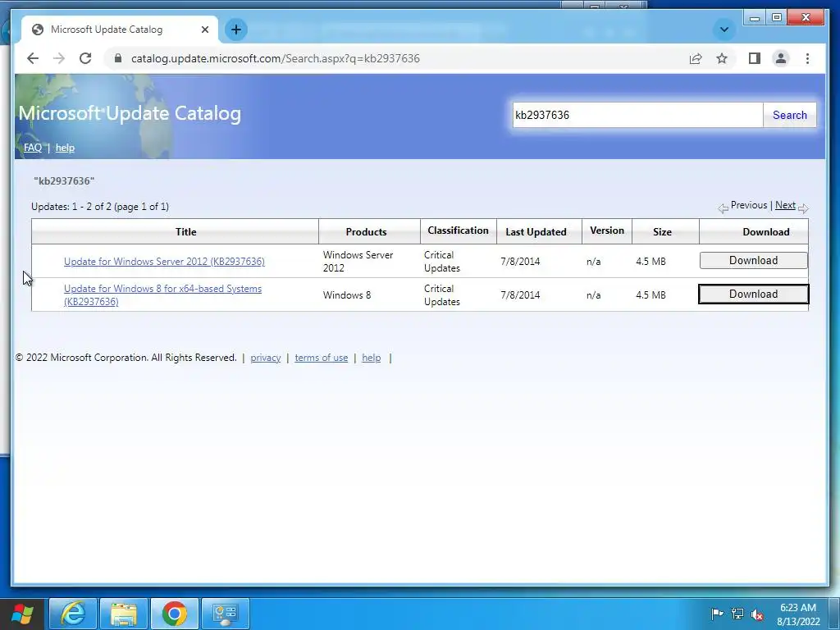Open Chrome three-dot menu

click(807, 58)
